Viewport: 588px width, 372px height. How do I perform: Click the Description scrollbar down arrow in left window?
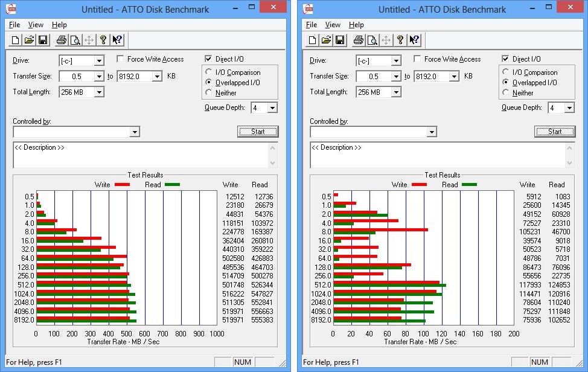pyautogui.click(x=273, y=163)
